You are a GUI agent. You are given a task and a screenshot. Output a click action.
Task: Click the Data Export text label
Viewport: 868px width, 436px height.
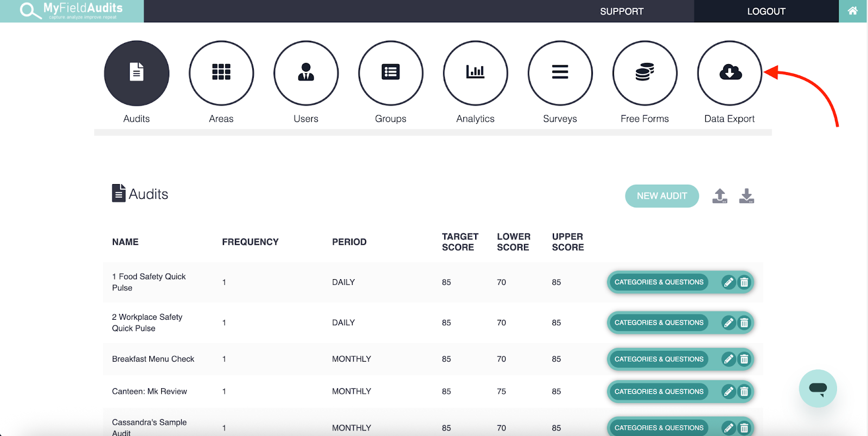(730, 119)
